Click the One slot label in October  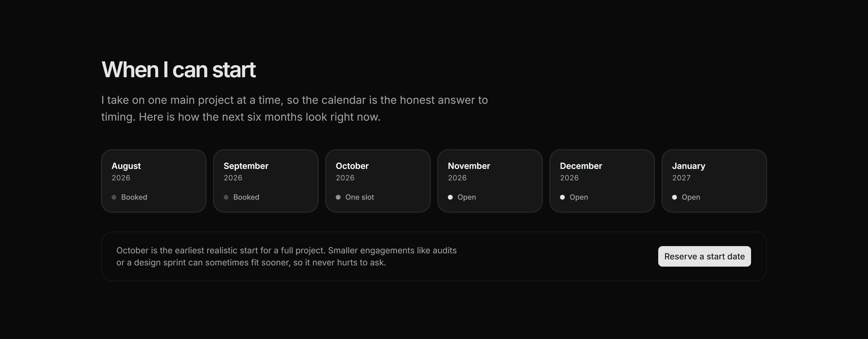point(360,197)
